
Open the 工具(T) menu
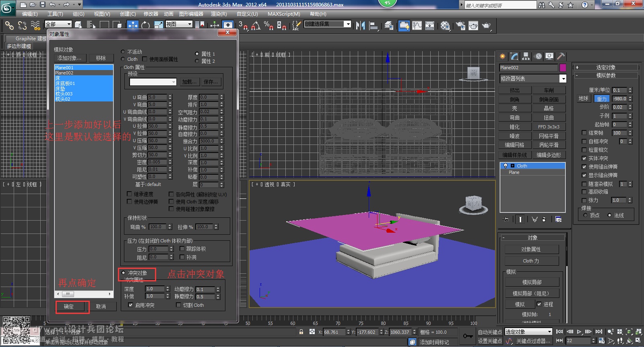[55, 14]
